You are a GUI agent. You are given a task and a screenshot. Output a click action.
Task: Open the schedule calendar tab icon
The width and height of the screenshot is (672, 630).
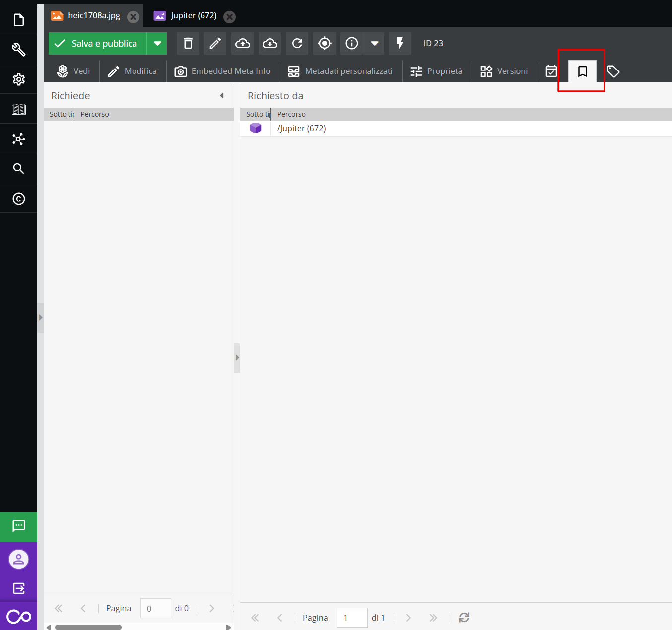551,71
